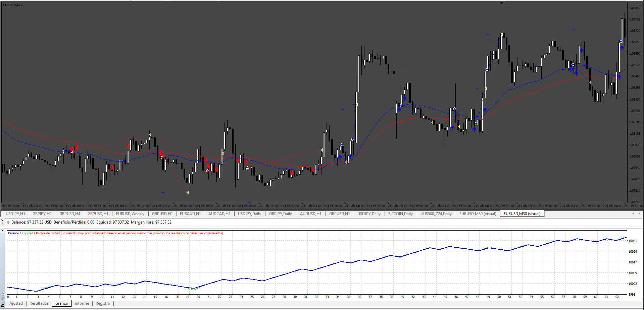Switch to the AUDCAD,H1 chart tab
Image resolution: width=644 pixels, height=310 pixels.
coord(219,214)
